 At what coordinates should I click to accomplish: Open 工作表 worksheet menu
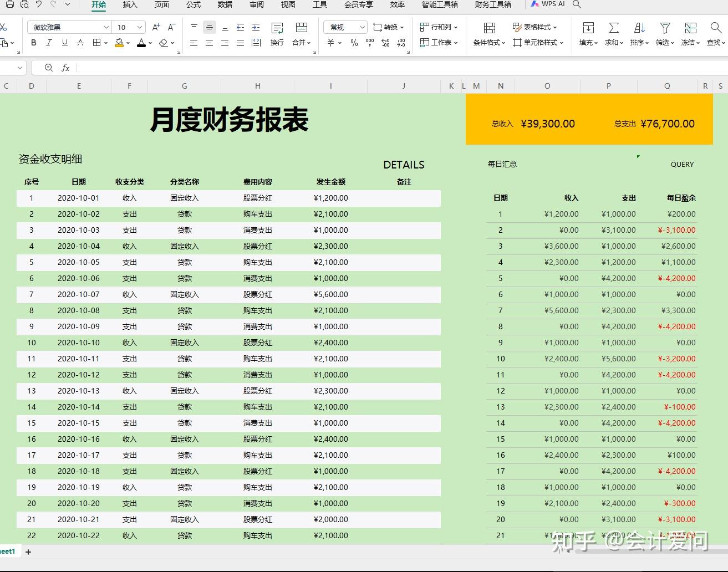point(439,43)
